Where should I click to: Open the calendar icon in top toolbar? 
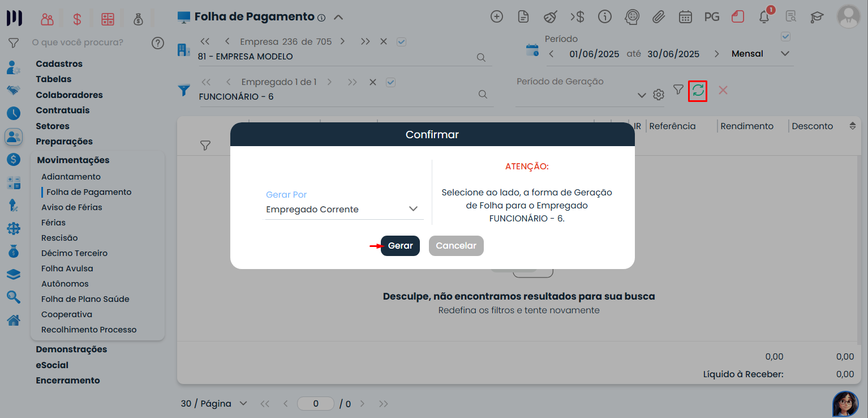point(685,17)
